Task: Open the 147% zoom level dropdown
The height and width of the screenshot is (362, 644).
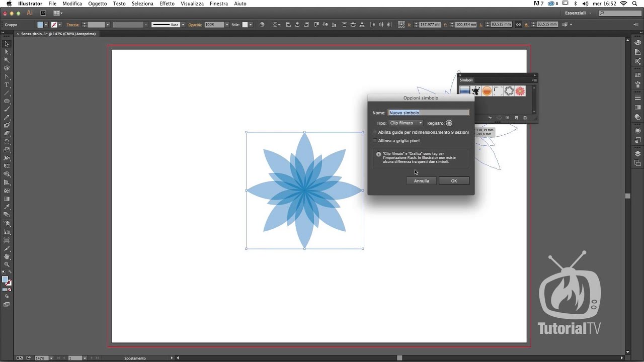Action: click(x=50, y=358)
